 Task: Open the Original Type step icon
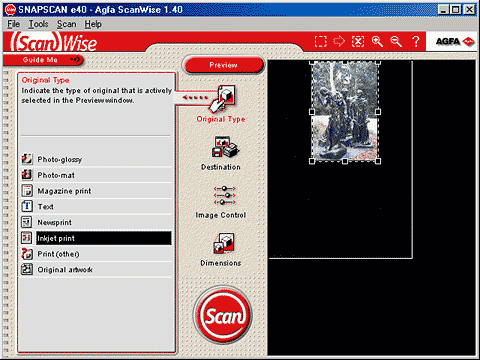click(x=223, y=99)
